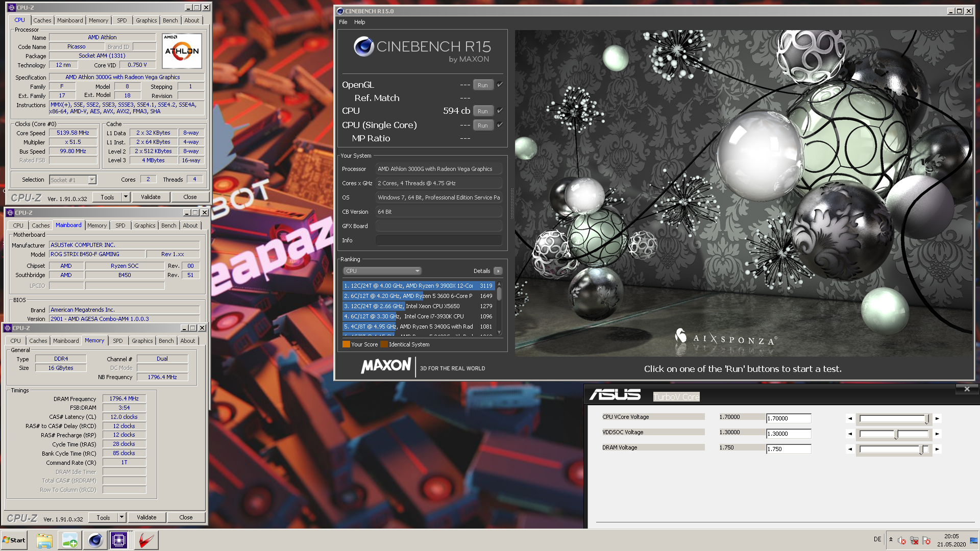Click the show desktop tray icon
The image size is (980, 551).
[974, 540]
